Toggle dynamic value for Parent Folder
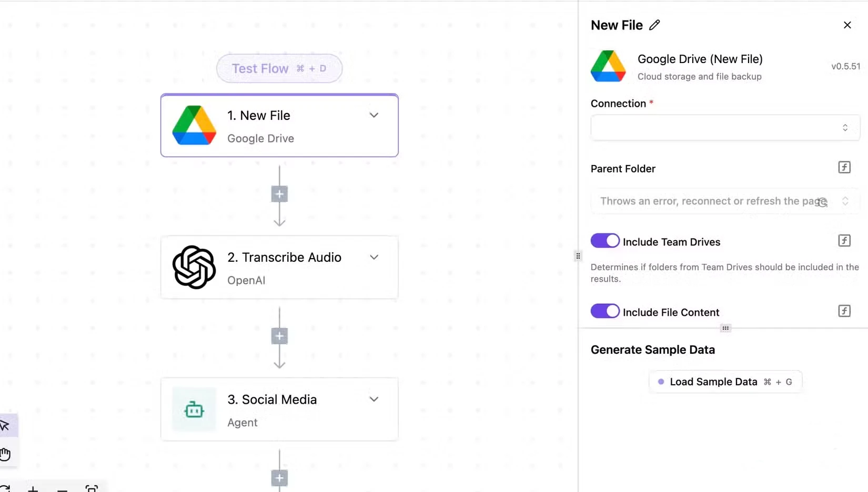 tap(844, 167)
